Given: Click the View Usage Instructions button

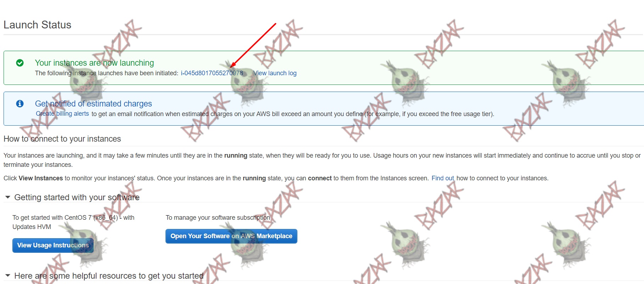Looking at the screenshot, I should [x=53, y=245].
